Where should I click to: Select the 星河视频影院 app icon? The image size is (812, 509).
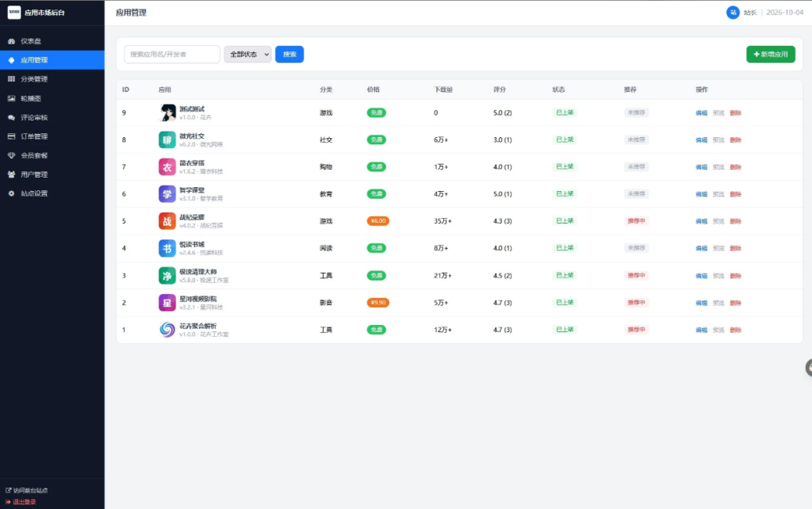click(167, 302)
